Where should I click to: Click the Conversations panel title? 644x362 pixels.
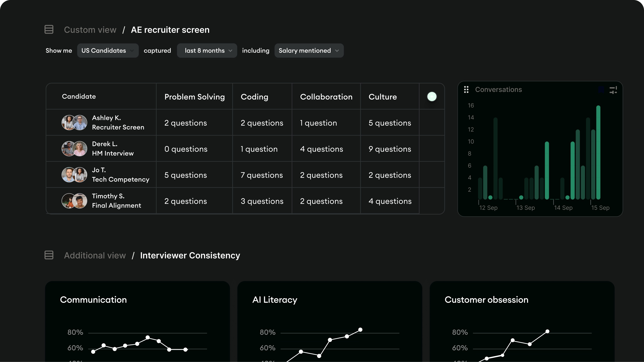point(498,90)
